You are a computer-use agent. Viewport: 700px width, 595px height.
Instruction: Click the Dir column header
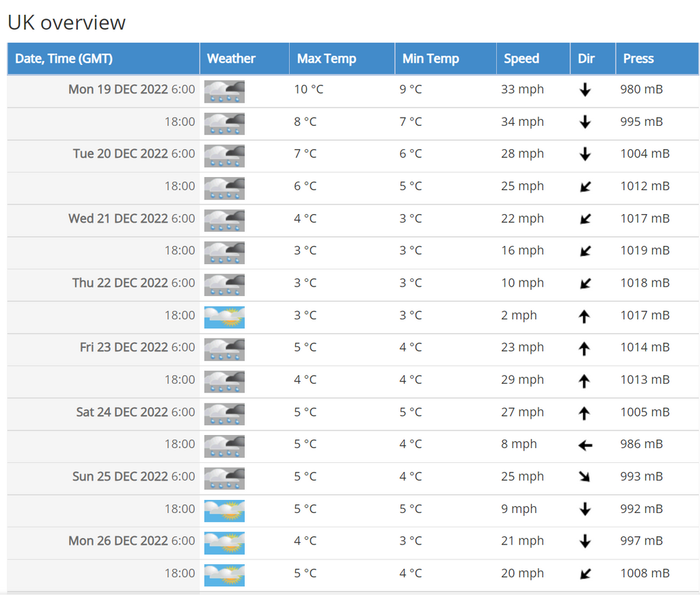593,59
